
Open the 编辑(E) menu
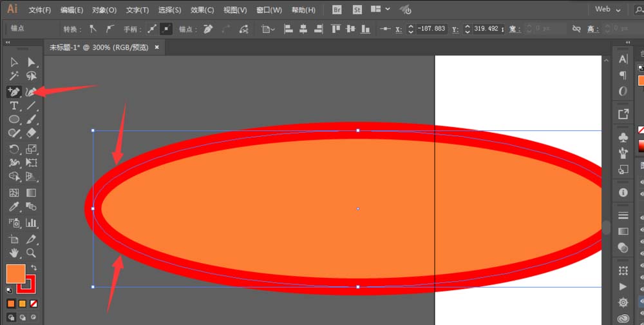coord(72,10)
